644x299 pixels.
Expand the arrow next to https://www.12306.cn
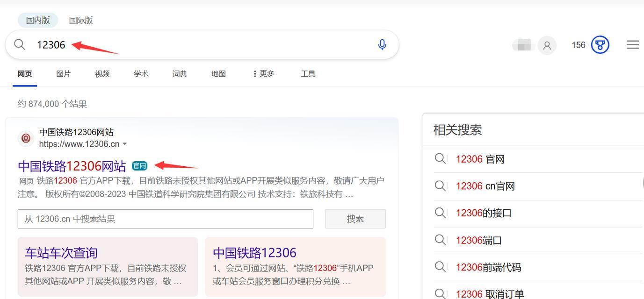(124, 144)
